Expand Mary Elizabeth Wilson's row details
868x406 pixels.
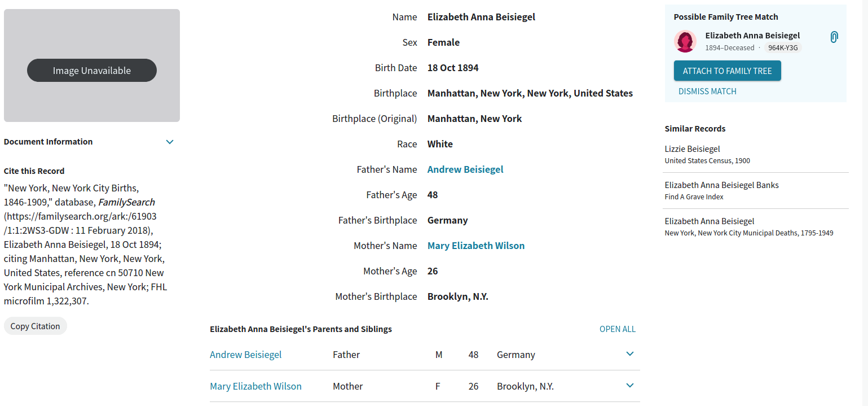pos(630,386)
